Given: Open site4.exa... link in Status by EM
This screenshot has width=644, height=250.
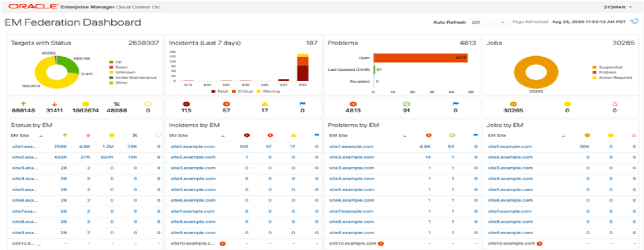Looking at the screenshot, I should click(24, 179).
